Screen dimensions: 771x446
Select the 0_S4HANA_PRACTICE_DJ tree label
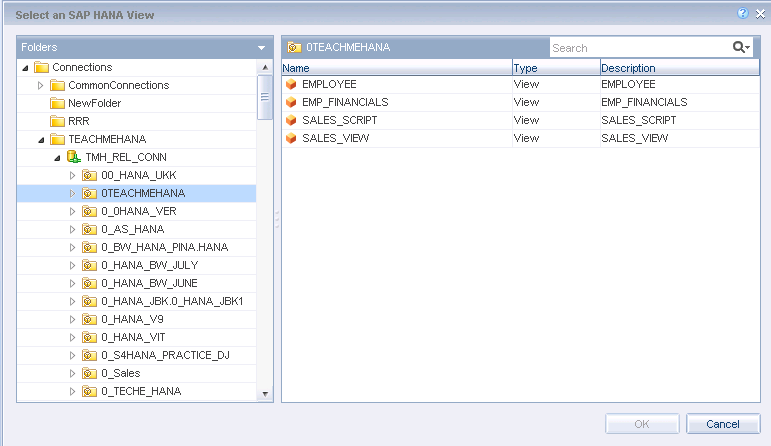165,355
